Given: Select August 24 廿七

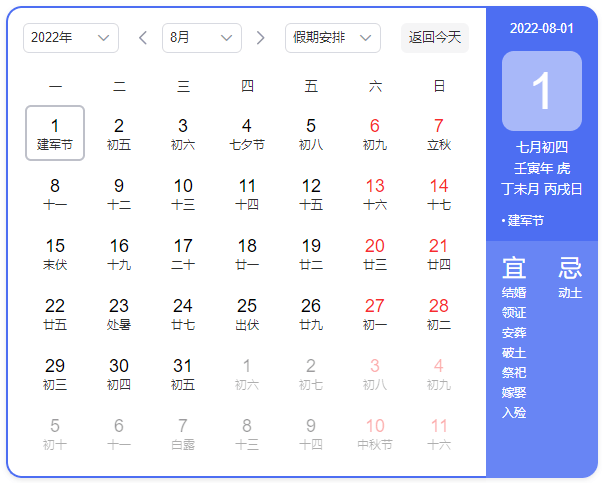Looking at the screenshot, I should (x=183, y=313).
